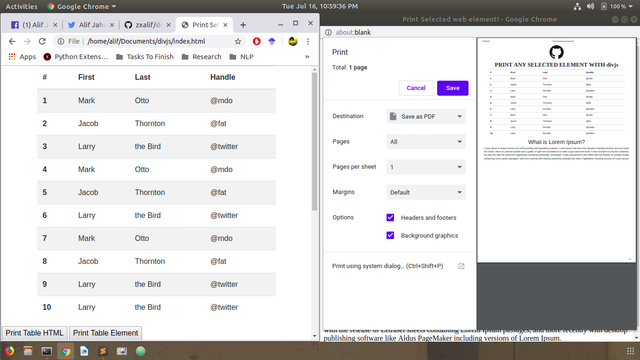
Task: Open the Apps bookmarks shortcut
Action: 22,57
